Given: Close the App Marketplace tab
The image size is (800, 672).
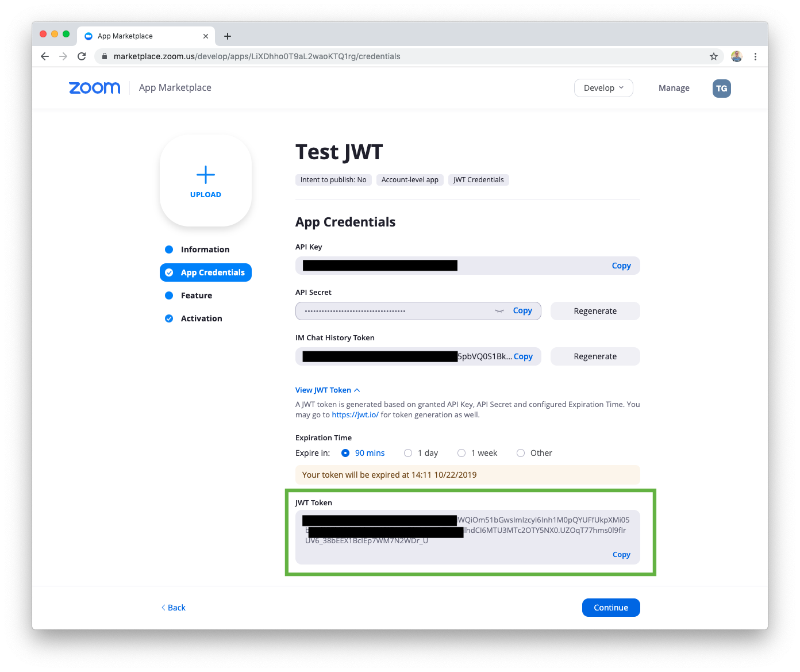Looking at the screenshot, I should pos(206,36).
